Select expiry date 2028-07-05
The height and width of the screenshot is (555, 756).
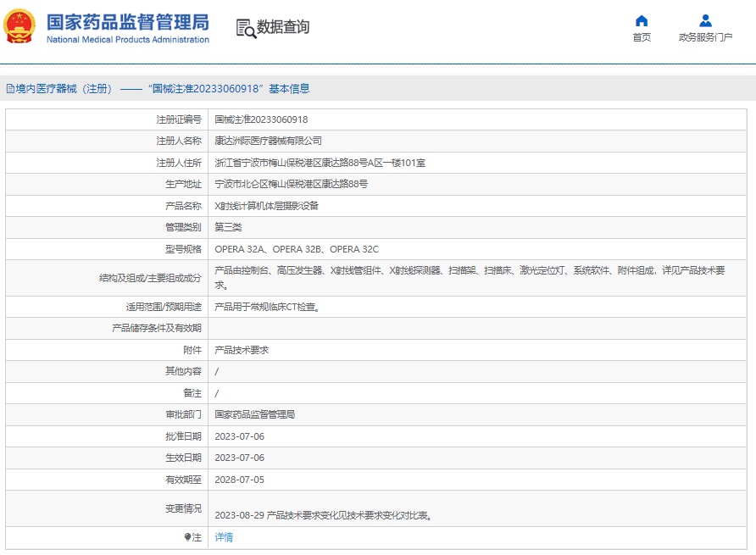[x=239, y=480]
